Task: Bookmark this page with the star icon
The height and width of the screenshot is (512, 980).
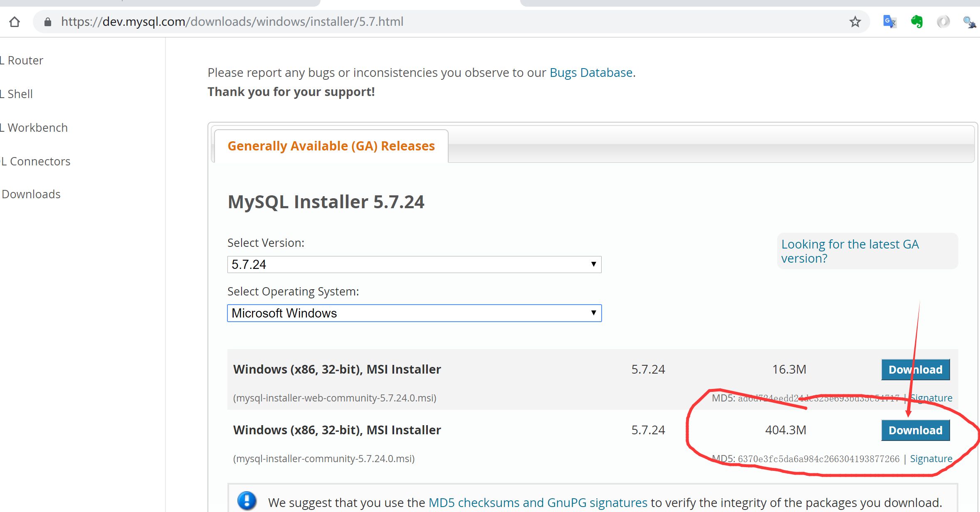Action: [x=855, y=22]
